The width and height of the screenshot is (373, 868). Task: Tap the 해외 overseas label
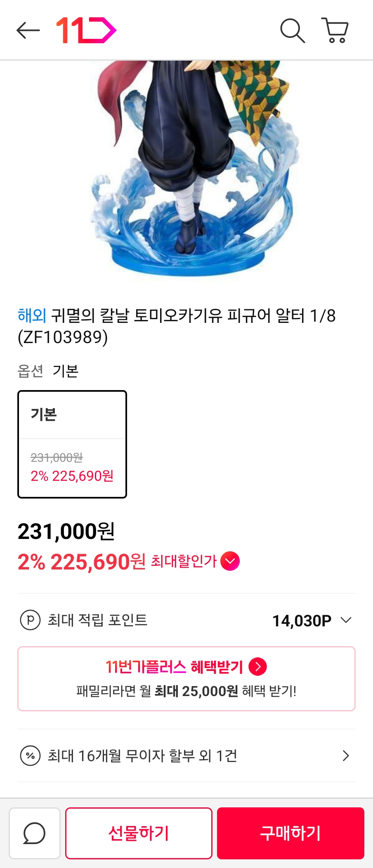[31, 316]
